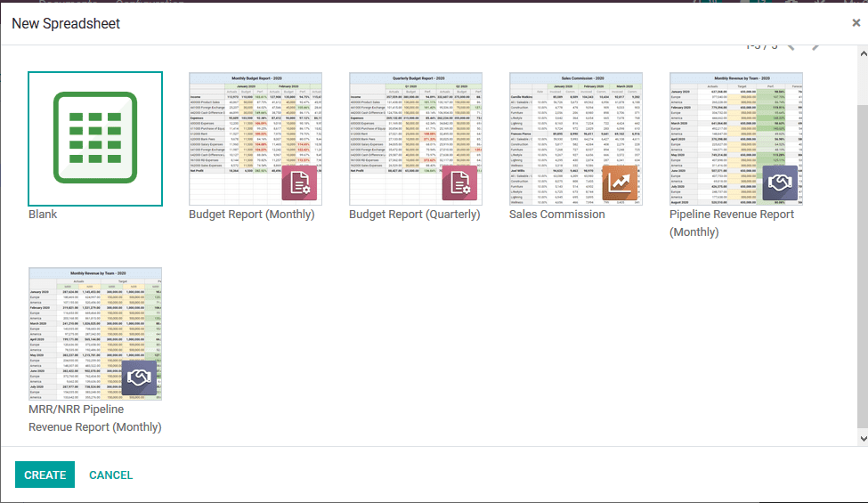868x503 pixels.
Task: Click the scrollbar down arrow
Action: pos(862,438)
